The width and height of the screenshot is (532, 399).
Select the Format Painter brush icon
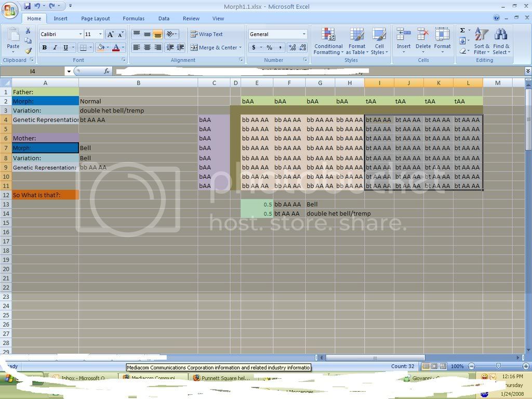pos(28,51)
